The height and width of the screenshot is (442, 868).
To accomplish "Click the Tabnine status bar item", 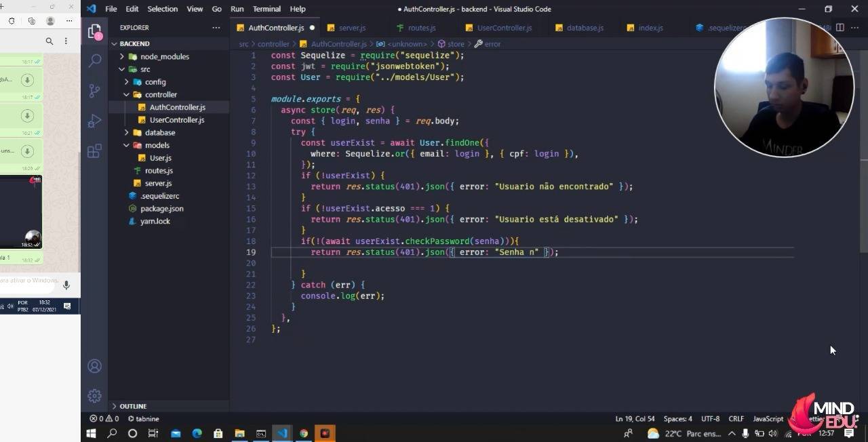I will pyautogui.click(x=143, y=418).
